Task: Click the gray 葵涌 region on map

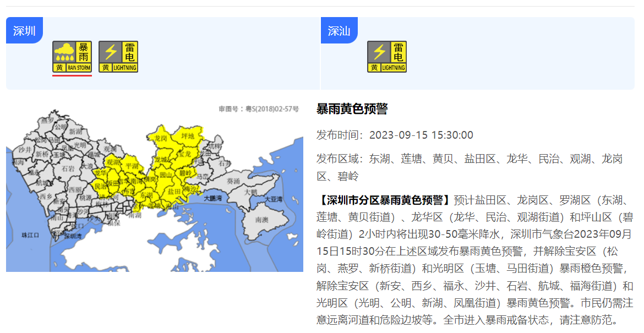Action: [233, 181]
